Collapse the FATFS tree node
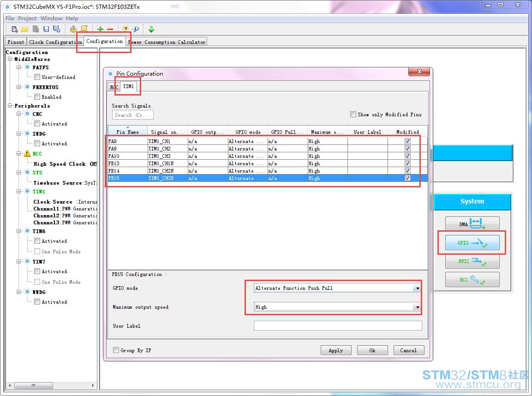Image resolution: width=532 pixels, height=396 pixels. (x=19, y=67)
